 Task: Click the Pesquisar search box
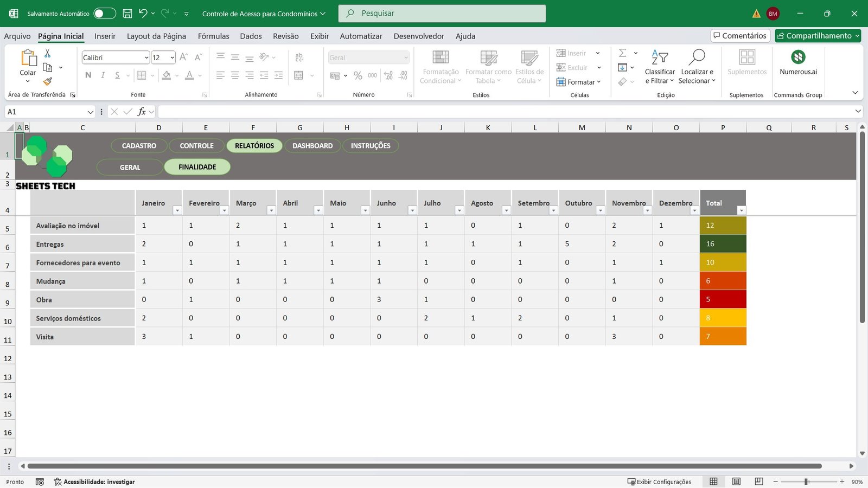(x=442, y=14)
